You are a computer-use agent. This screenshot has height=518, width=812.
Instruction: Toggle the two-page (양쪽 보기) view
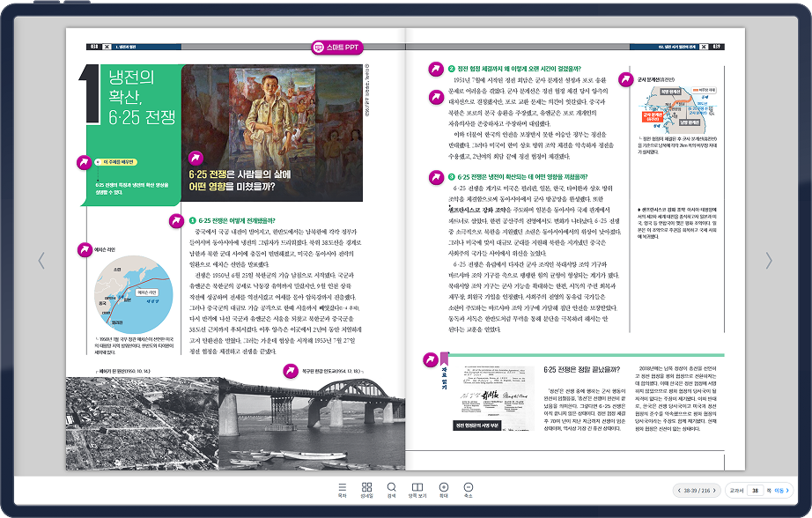(x=417, y=490)
